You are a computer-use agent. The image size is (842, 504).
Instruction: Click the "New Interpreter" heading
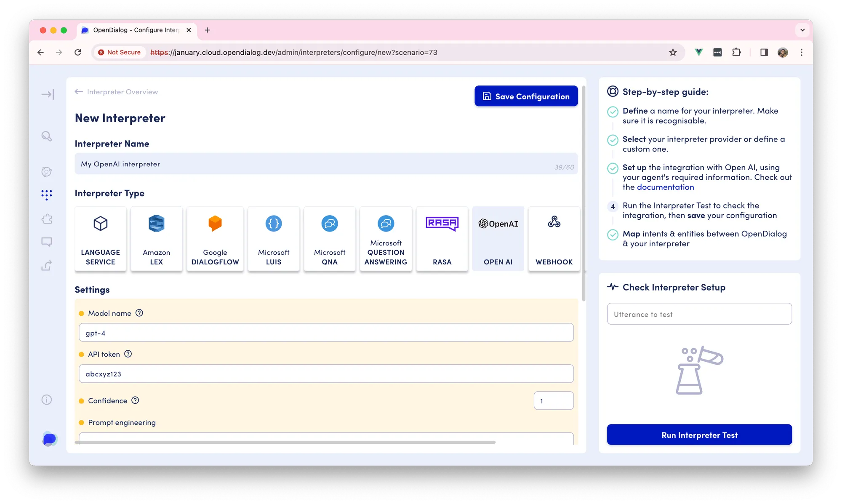click(x=120, y=118)
